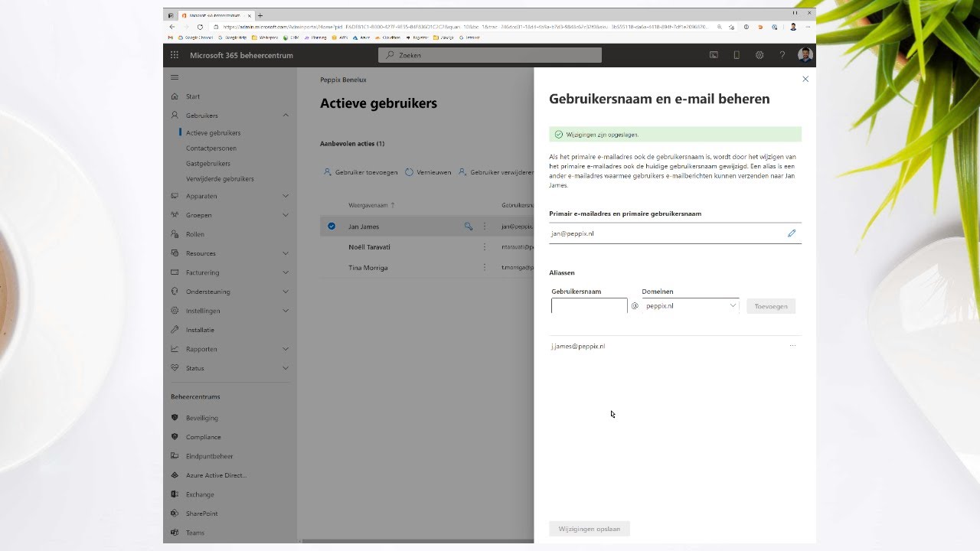Open the Cloud Shell icon in the header
Image resolution: width=980 pixels, height=551 pixels.
pos(714,55)
